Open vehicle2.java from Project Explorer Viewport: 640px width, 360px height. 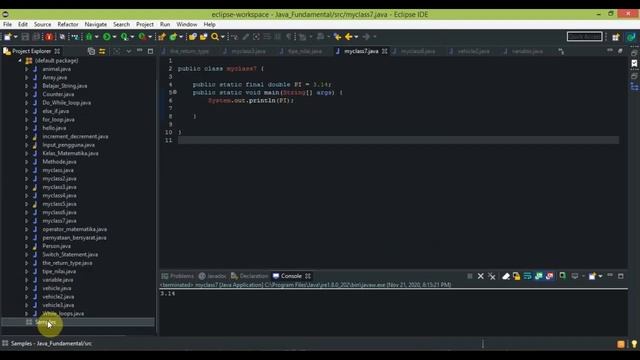58,297
